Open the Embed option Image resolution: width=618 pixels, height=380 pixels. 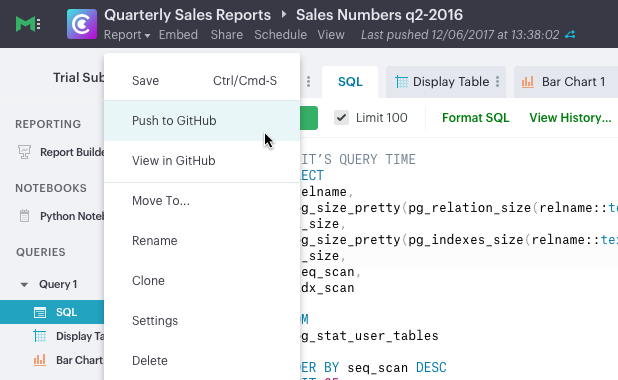pos(178,35)
